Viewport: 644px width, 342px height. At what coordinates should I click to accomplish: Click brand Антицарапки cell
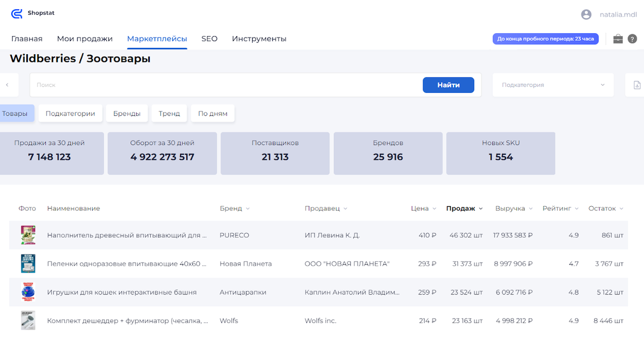pos(243,292)
